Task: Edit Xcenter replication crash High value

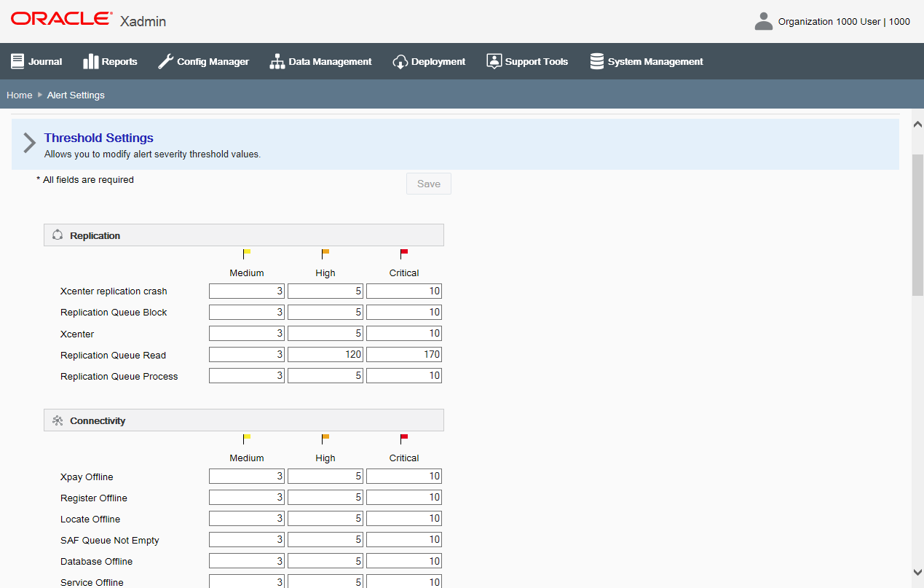Action: point(325,291)
